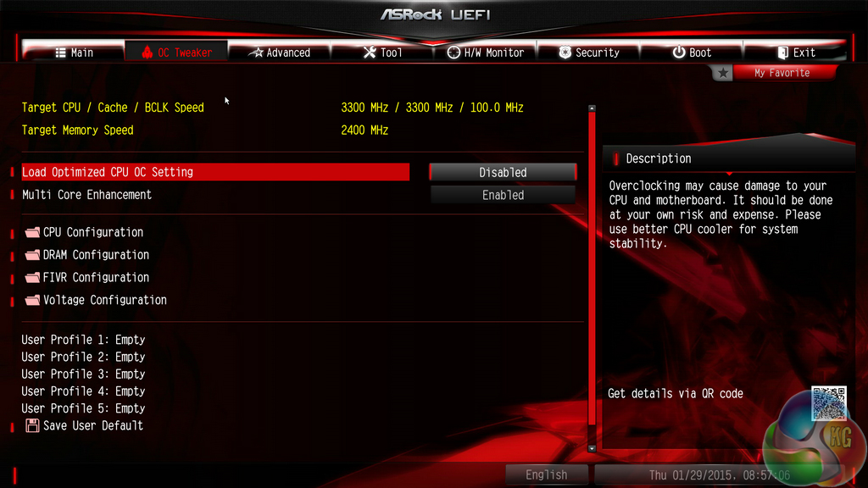The height and width of the screenshot is (488, 868).
Task: Click the scrollbar down arrow
Action: coord(592,449)
